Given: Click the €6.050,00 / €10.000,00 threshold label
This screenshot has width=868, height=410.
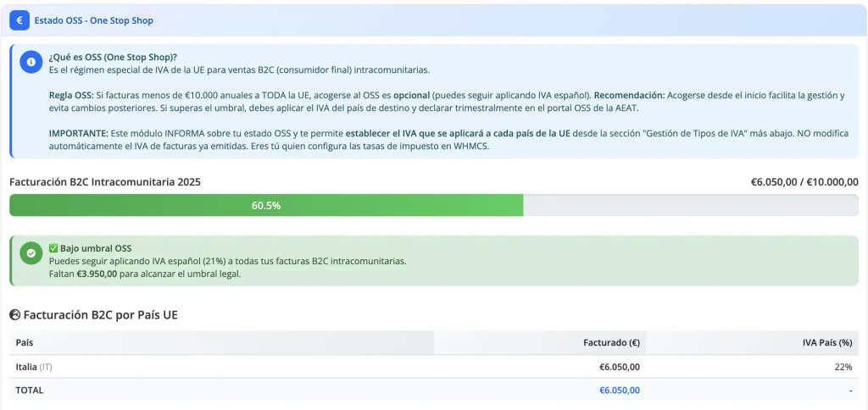Looking at the screenshot, I should tap(804, 182).
